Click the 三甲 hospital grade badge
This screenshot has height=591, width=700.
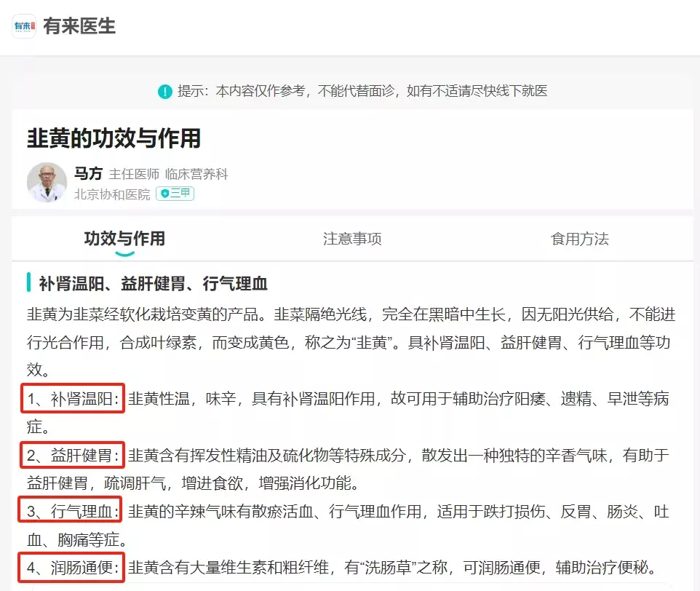tap(175, 194)
